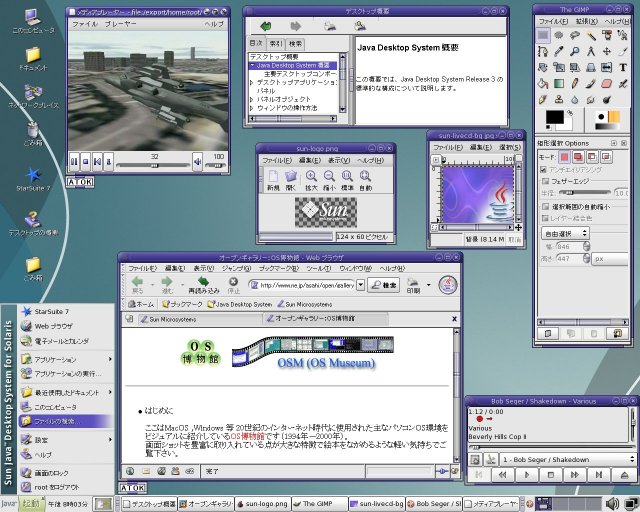The image size is (640, 512).
Task: Select the Free Select lasso tool in GIMP
Action: click(x=575, y=35)
